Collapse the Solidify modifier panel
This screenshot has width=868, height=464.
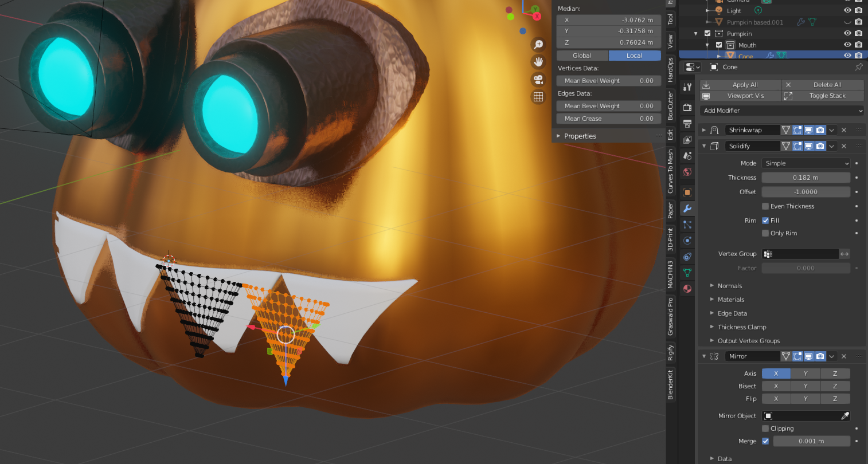click(x=704, y=146)
